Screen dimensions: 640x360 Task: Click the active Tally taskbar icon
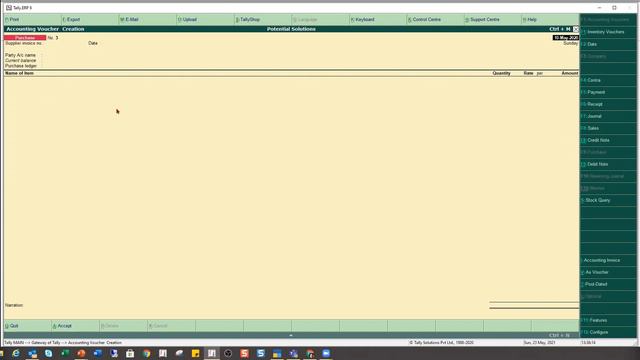tap(212, 353)
